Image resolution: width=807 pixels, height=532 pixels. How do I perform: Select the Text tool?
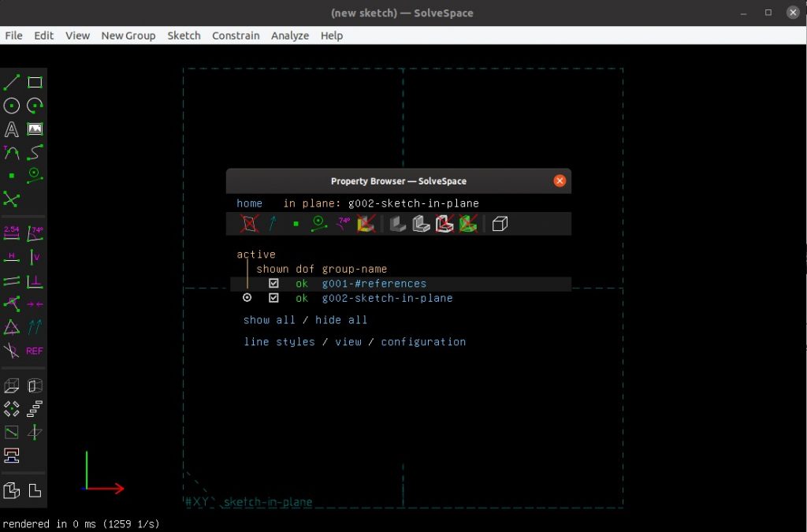tap(10, 128)
